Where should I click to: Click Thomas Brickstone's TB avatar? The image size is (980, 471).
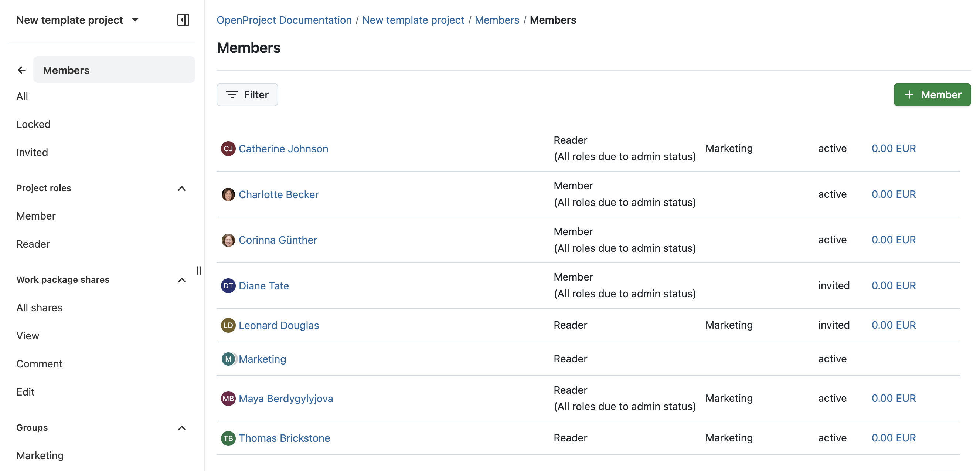[228, 438]
